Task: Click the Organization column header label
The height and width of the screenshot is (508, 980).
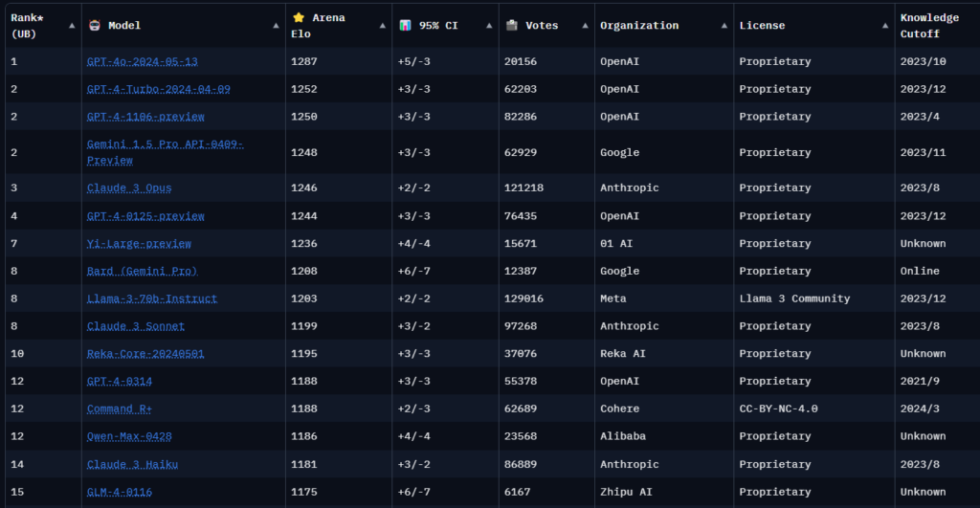Action: 639,26
